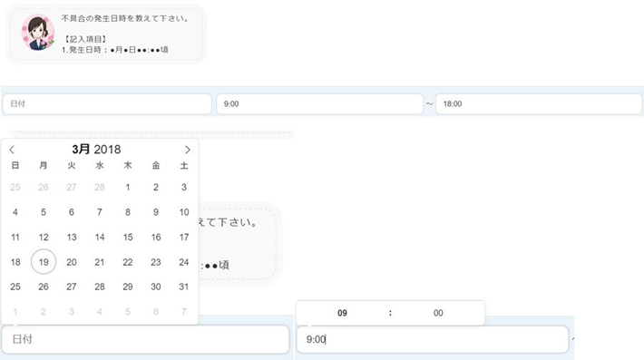Click the 月 Monday column header
The width and height of the screenshot is (644, 360).
44,165
